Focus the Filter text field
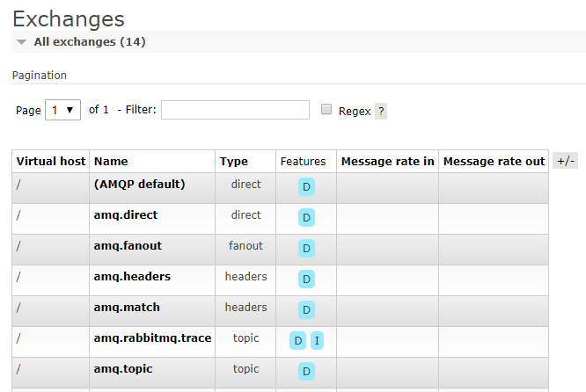Screen dimensions: 586x392 [x=235, y=110]
